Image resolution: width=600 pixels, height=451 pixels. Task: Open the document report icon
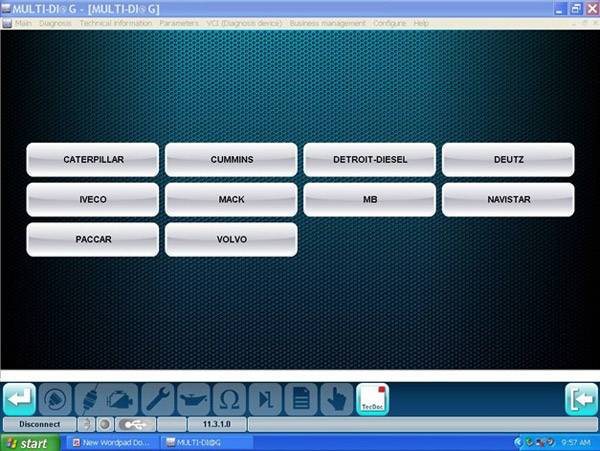click(x=299, y=398)
